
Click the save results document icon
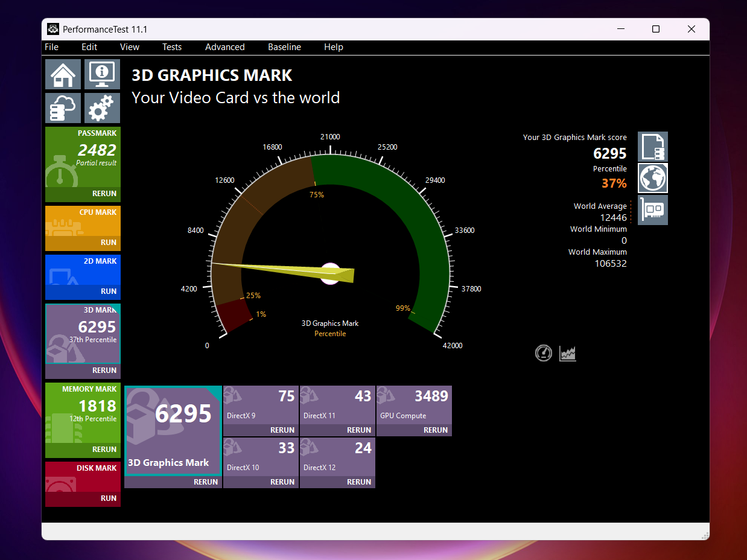[x=653, y=147]
